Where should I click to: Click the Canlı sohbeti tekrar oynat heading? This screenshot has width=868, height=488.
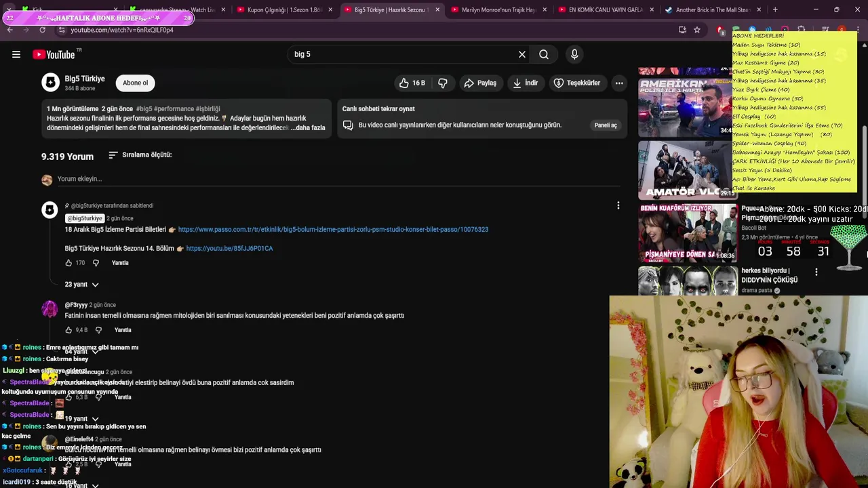378,109
